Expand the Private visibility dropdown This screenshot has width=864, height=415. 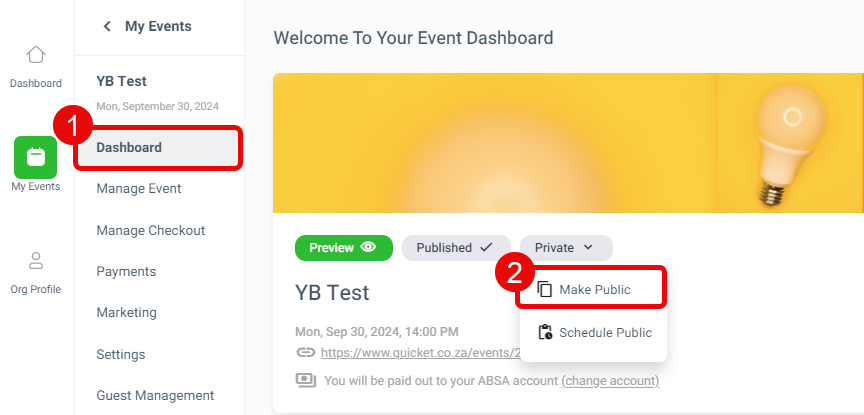(566, 247)
